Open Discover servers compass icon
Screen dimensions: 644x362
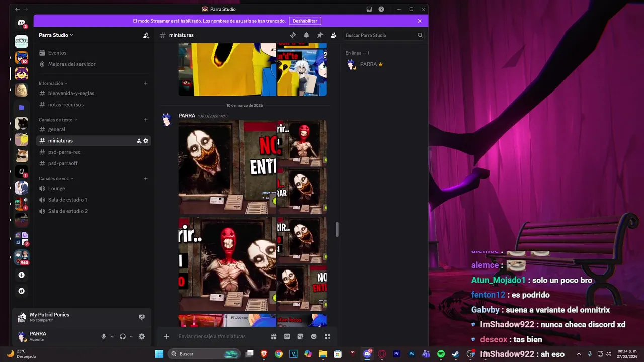point(21,291)
